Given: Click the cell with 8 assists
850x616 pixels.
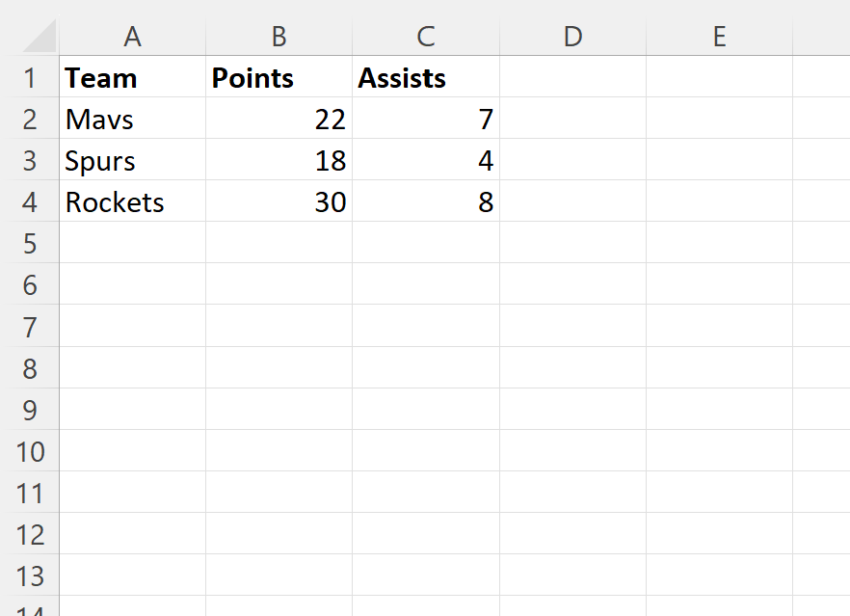Looking at the screenshot, I should tap(425, 202).
